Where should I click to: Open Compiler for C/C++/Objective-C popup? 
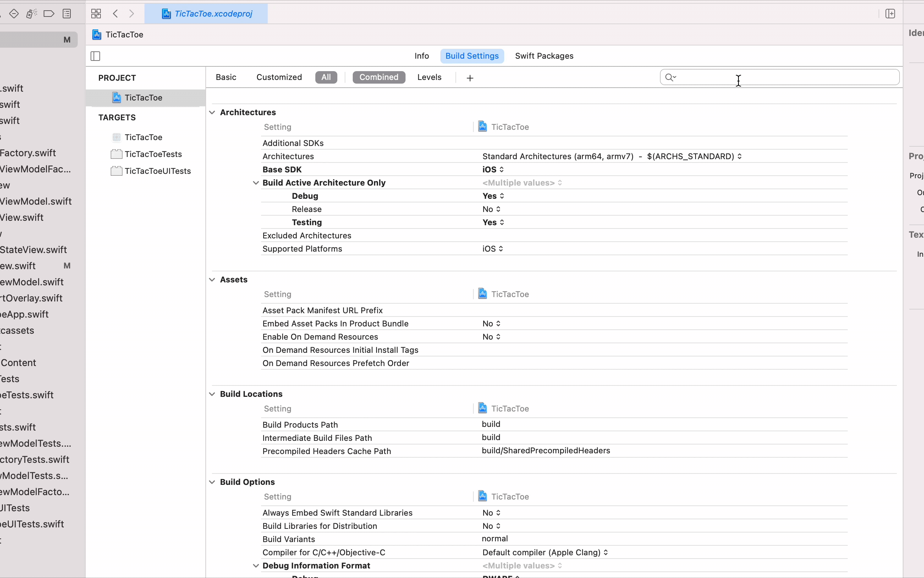click(545, 552)
